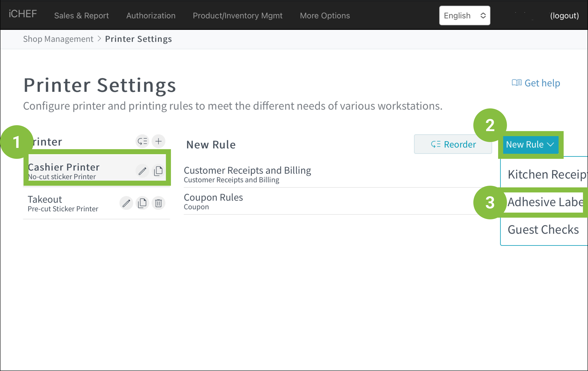
Task: Go to Shop Management breadcrumb
Action: pyautogui.click(x=58, y=39)
